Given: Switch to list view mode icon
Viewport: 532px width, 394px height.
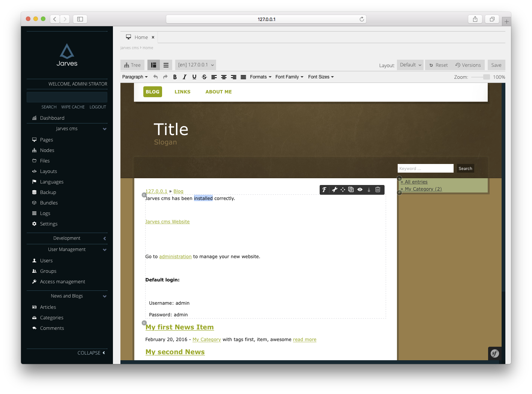Looking at the screenshot, I should (166, 65).
